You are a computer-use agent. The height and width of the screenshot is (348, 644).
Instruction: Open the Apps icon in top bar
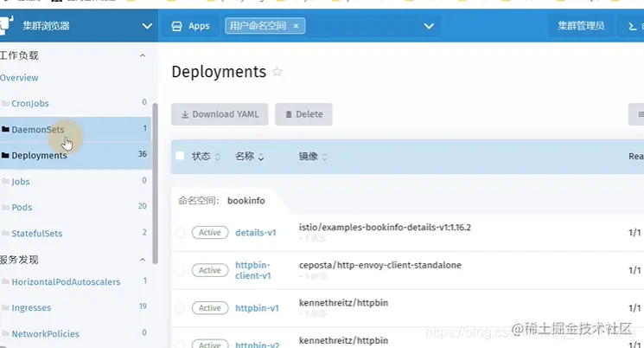click(176, 26)
